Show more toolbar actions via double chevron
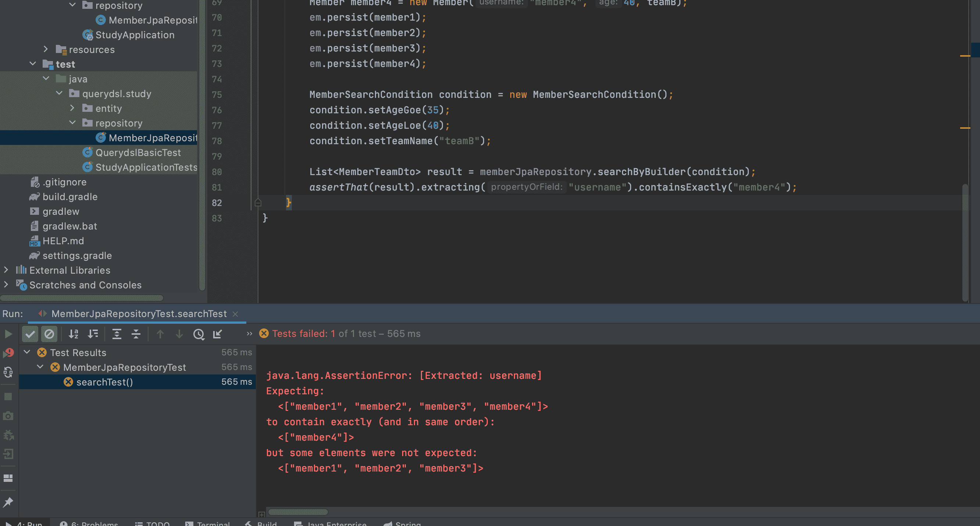Viewport: 980px width, 526px height. tap(249, 334)
